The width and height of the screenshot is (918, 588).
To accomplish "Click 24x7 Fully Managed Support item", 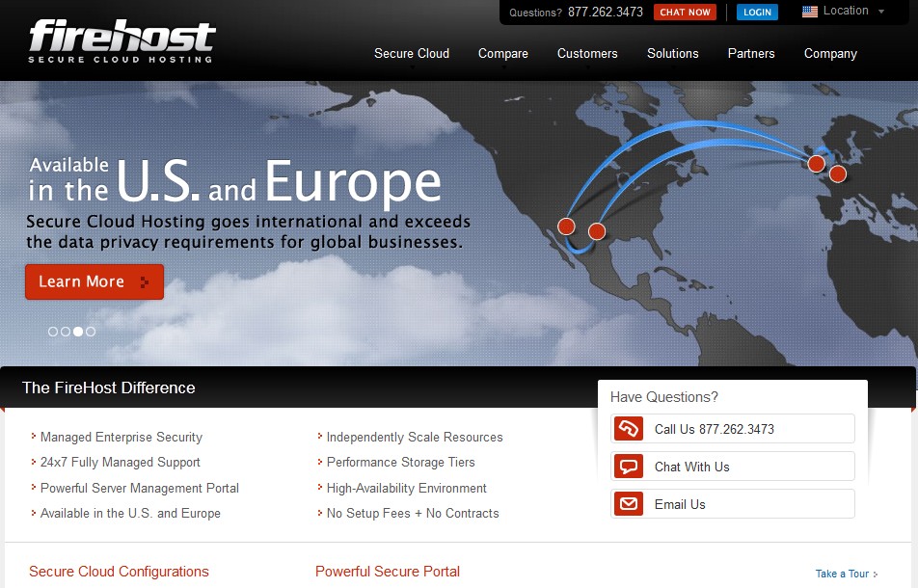I will [120, 463].
